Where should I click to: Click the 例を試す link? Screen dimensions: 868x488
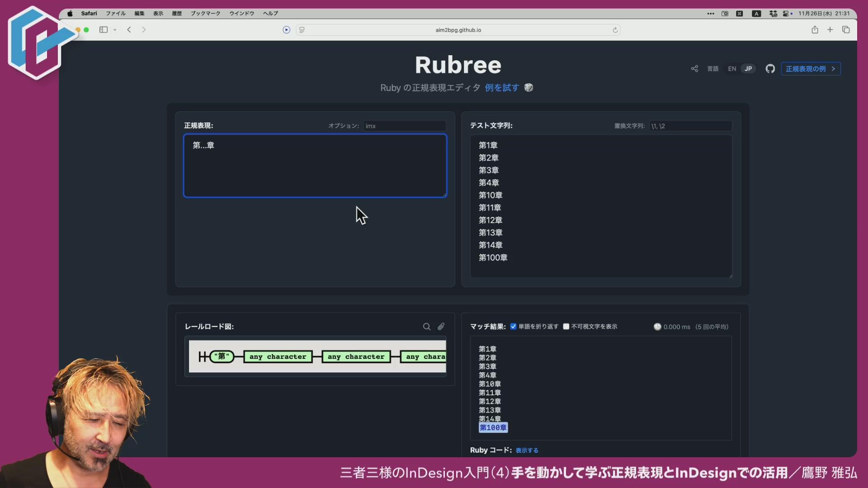(501, 88)
